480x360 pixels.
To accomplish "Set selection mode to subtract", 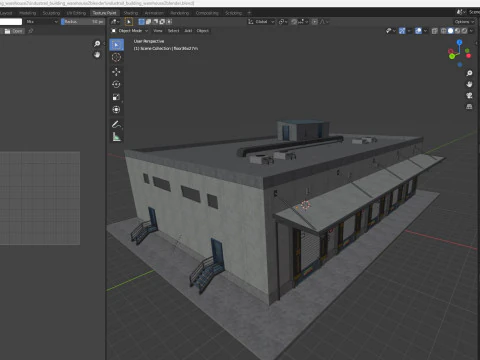I will click(x=155, y=22).
